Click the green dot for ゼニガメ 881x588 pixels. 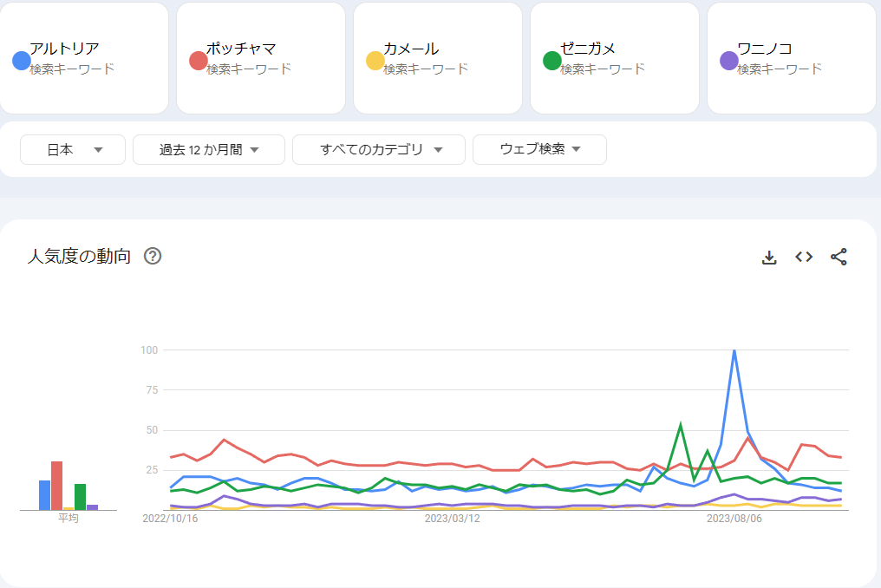552,61
